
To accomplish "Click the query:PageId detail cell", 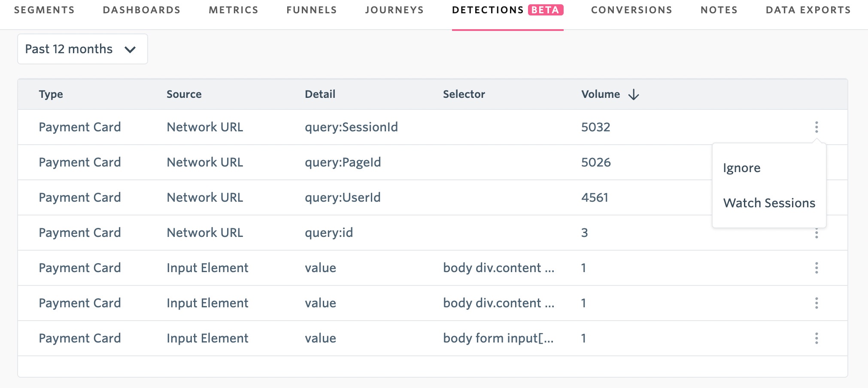I will (343, 162).
